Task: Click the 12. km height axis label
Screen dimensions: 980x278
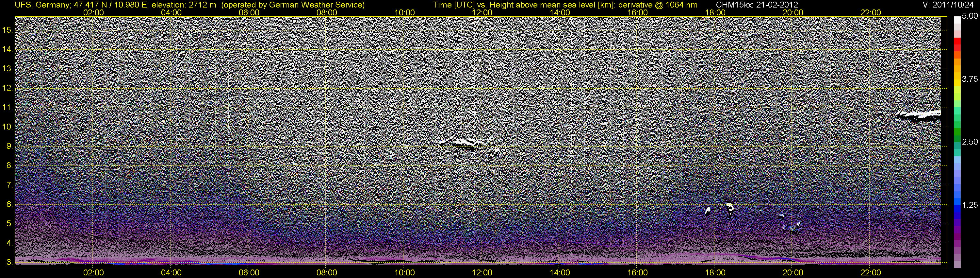Action: coord(8,88)
